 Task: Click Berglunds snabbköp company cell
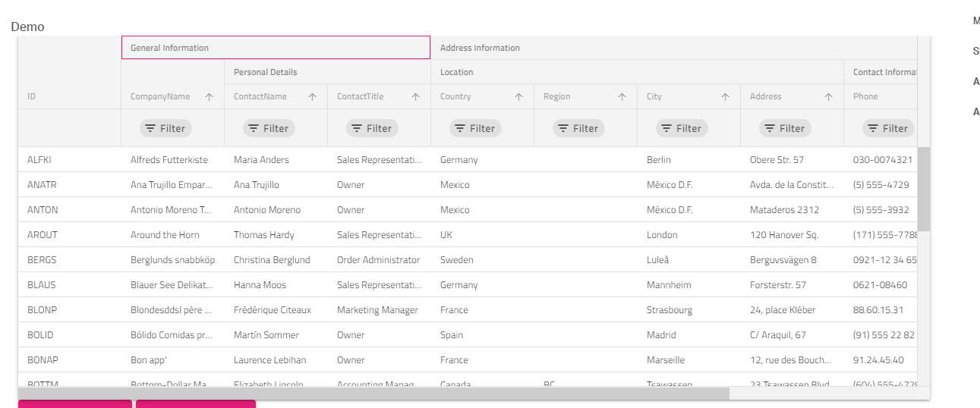coord(172,260)
